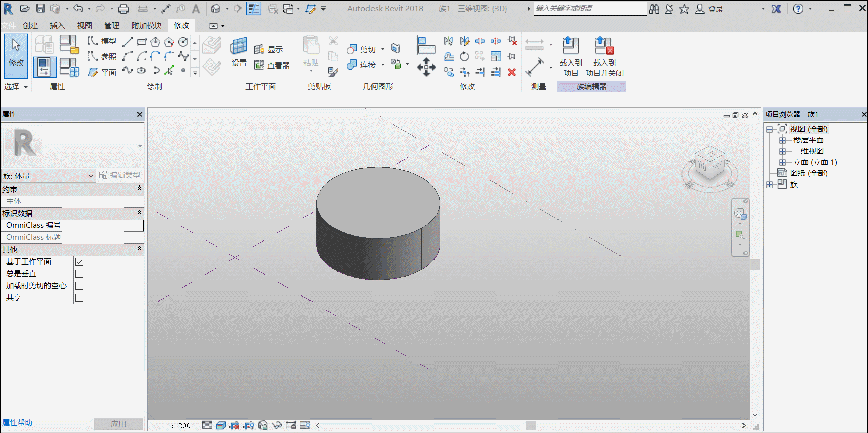Viewport: 868px width, 433px height.
Task: Uncheck the 基于工作平面 checkbox
Action: point(79,262)
